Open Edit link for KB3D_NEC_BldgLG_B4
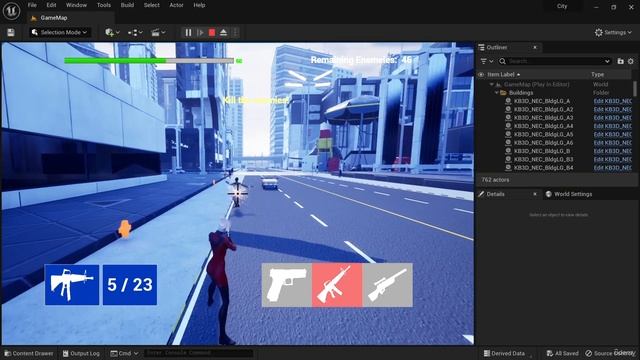The height and width of the screenshot is (360, 640). point(612,168)
